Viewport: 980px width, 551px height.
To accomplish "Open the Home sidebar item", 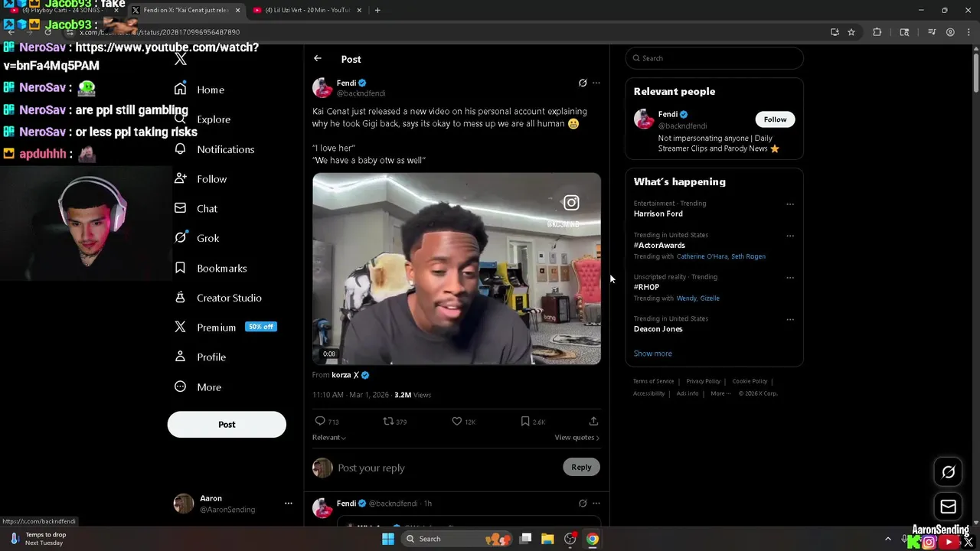I will (199, 90).
